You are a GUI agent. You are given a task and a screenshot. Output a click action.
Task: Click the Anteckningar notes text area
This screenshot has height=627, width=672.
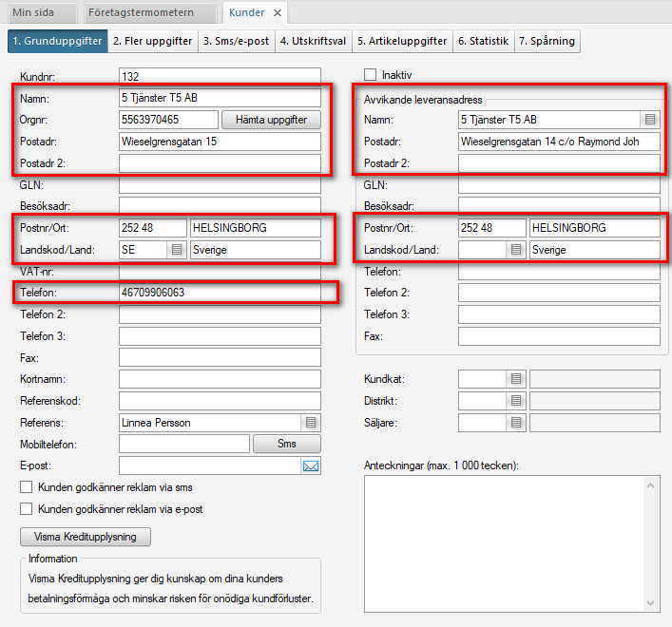pos(504,541)
